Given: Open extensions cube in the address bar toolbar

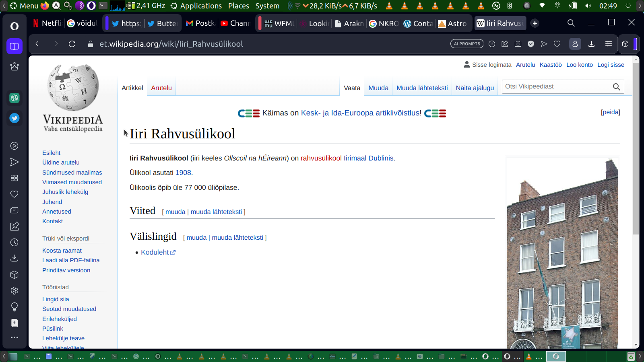Looking at the screenshot, I should (625, 44).
